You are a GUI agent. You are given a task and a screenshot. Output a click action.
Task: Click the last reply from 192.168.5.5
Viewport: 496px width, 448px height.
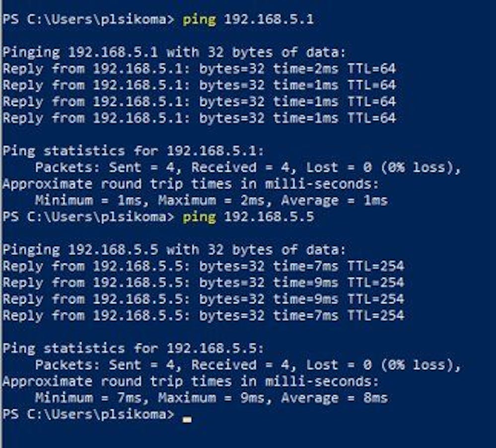(x=204, y=316)
